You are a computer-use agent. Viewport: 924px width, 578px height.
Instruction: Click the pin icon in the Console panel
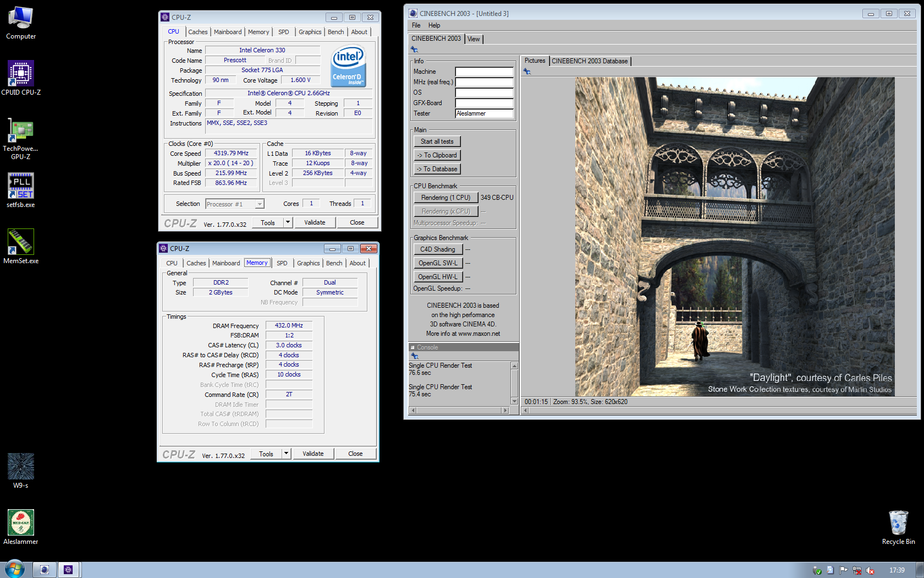pos(415,356)
